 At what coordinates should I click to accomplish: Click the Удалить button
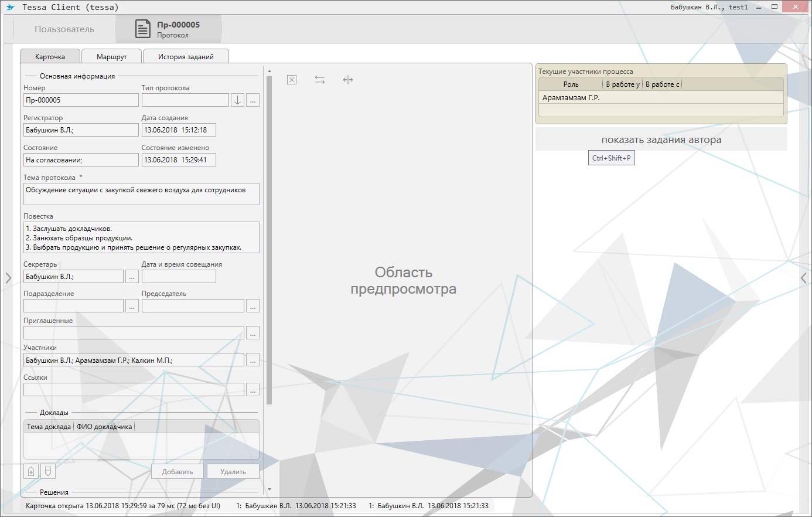tap(233, 472)
